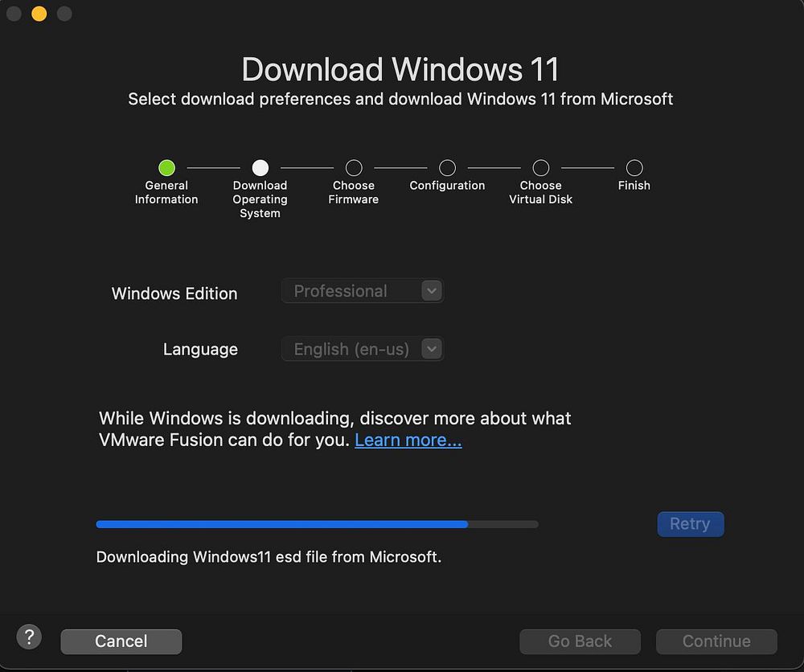The width and height of the screenshot is (804, 672).
Task: Open the Language English (en-us) dropdown
Action: [363, 349]
